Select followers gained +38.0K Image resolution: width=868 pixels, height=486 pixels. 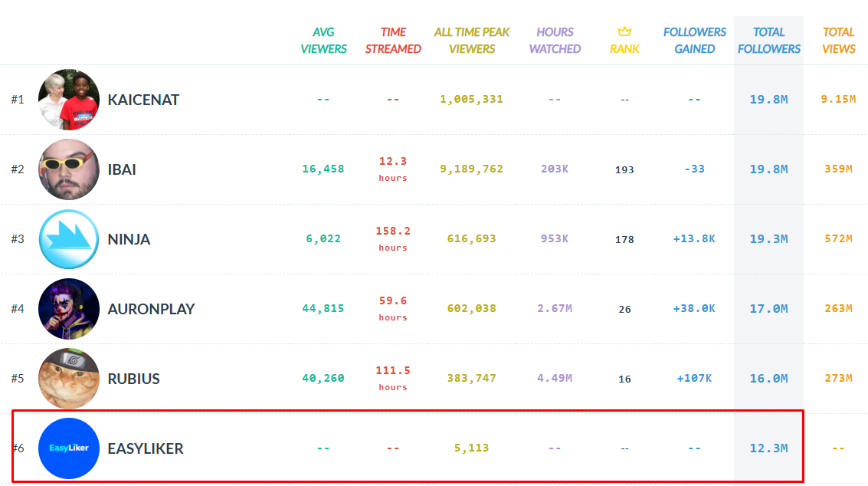(x=695, y=309)
